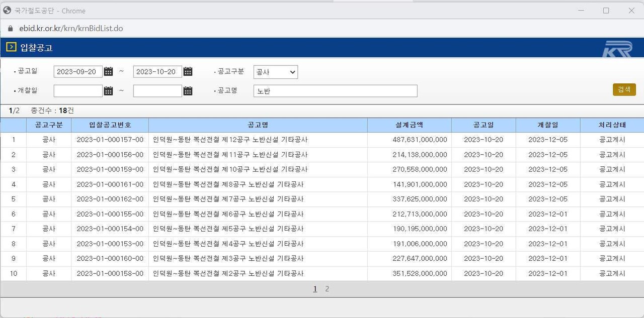Click the padlock icon in the address bar

10,29
